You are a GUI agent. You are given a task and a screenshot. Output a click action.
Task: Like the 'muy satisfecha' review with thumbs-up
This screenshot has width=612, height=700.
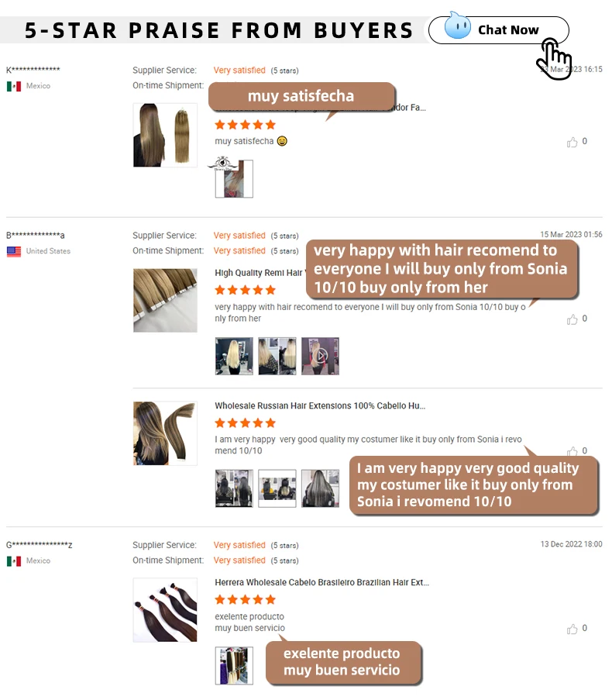click(x=572, y=143)
